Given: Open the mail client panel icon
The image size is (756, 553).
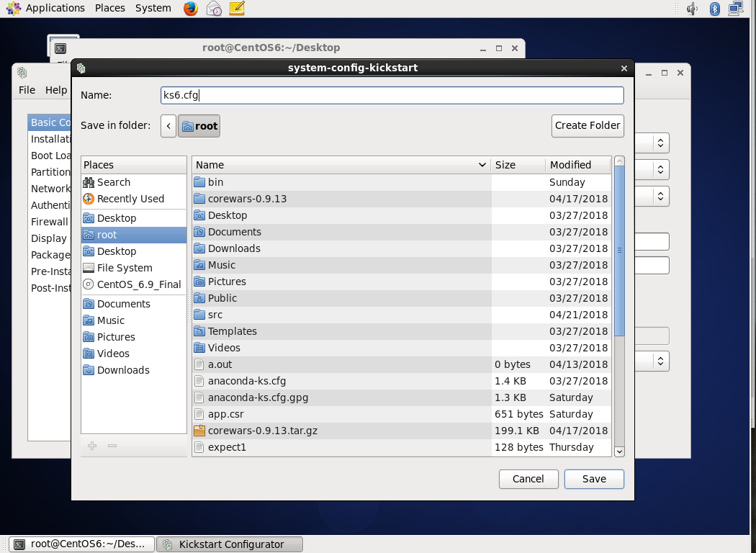Looking at the screenshot, I should 214,8.
